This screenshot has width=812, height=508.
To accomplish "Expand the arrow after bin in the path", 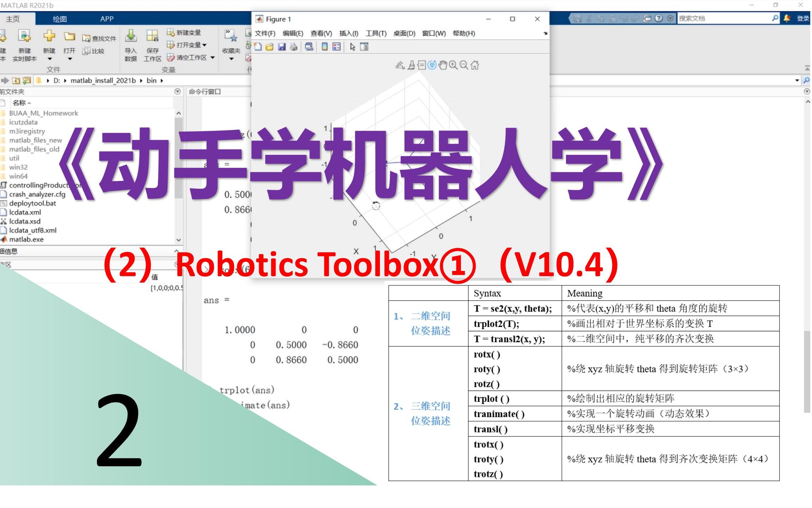I will point(162,80).
